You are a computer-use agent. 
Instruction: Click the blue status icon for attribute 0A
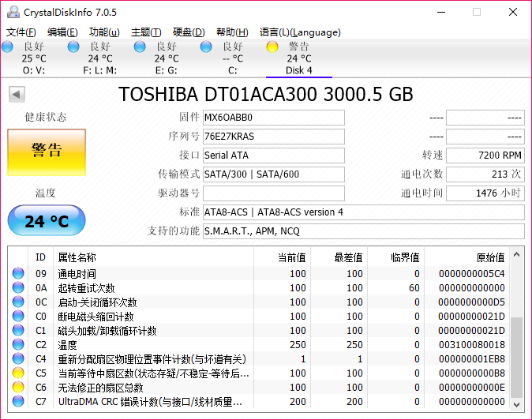(18, 287)
